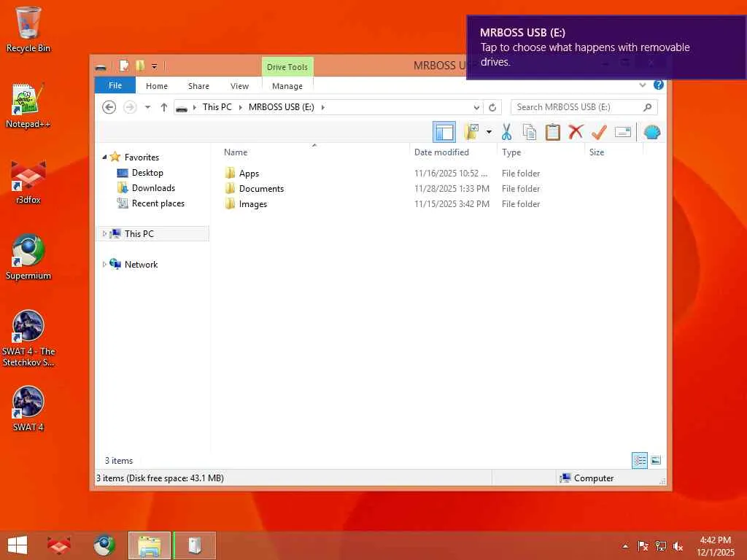Click the search magnifier icon

point(647,107)
